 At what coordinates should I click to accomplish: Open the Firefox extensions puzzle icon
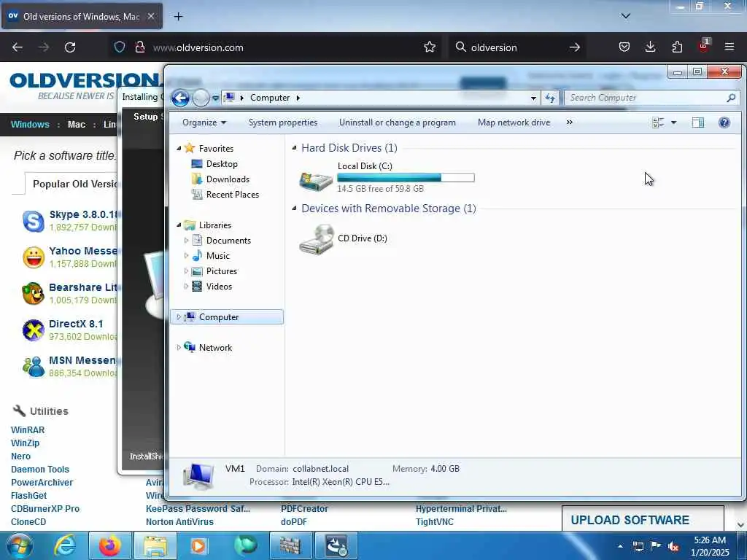tap(677, 47)
